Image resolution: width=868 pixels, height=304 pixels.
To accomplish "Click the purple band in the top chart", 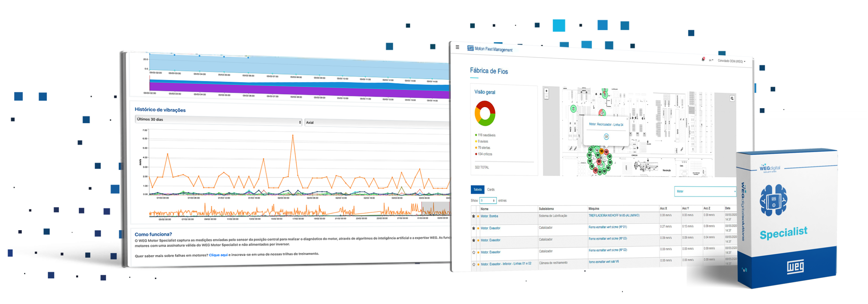I will [299, 89].
